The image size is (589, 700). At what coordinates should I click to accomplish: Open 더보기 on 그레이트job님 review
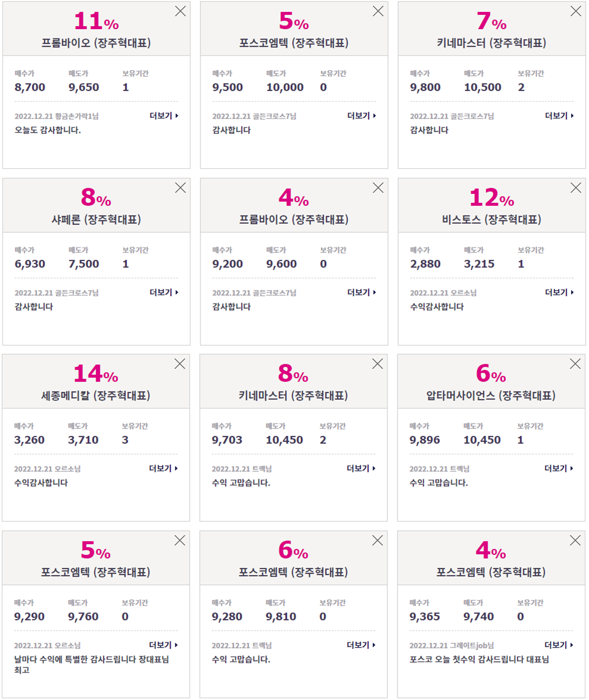tap(559, 645)
